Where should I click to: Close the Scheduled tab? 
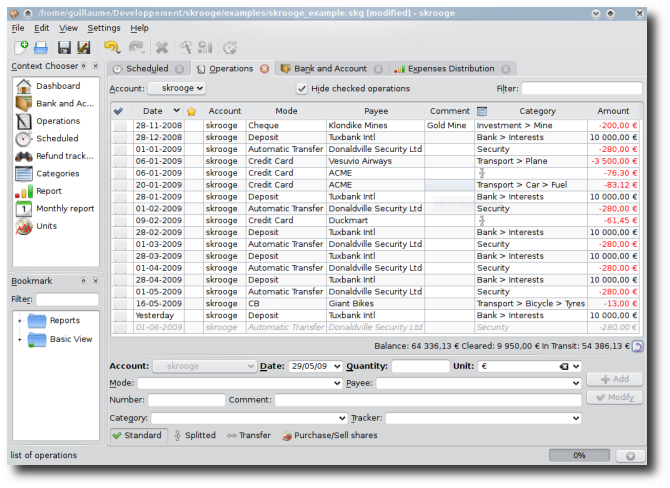point(180,69)
